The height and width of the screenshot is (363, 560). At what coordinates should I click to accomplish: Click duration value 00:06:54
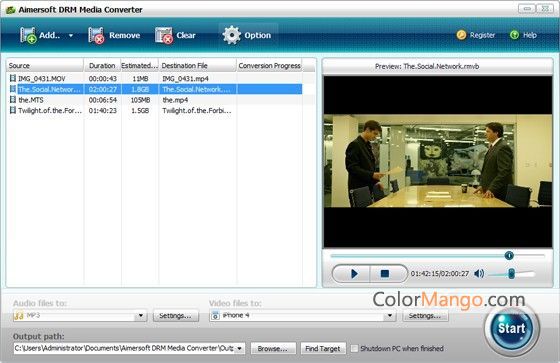[102, 100]
